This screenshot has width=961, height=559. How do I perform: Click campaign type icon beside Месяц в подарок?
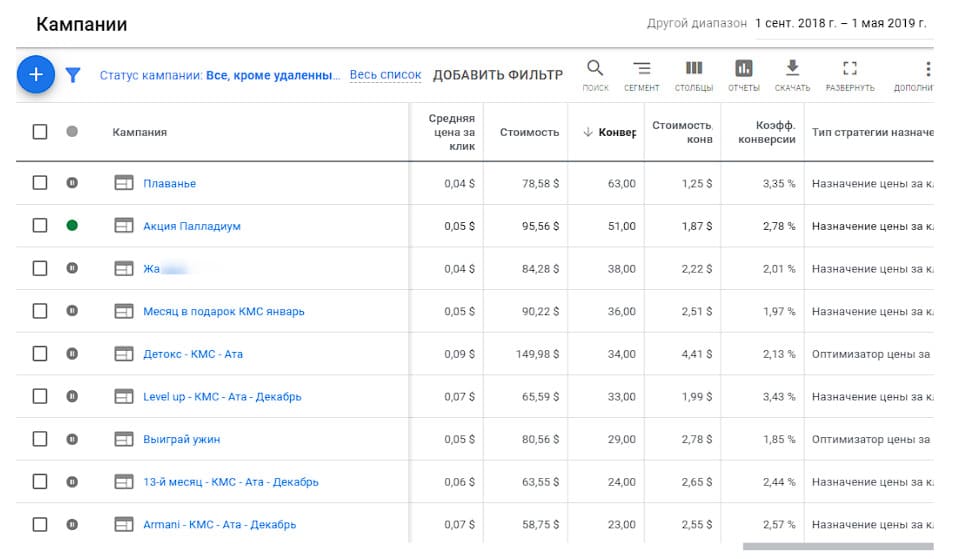coord(124,311)
